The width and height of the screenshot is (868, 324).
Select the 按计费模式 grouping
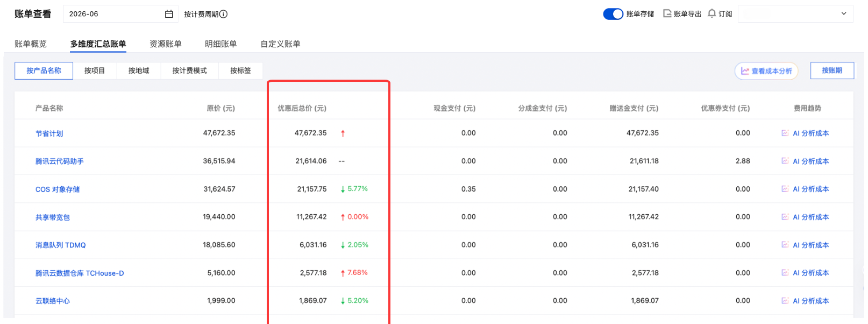coord(190,71)
